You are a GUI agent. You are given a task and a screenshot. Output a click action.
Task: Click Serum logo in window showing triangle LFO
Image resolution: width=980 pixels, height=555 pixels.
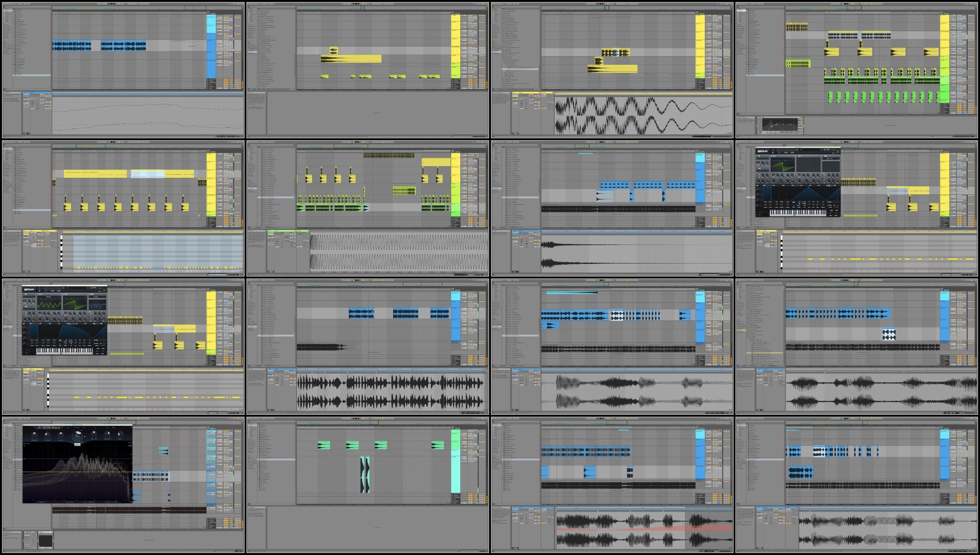(x=763, y=152)
